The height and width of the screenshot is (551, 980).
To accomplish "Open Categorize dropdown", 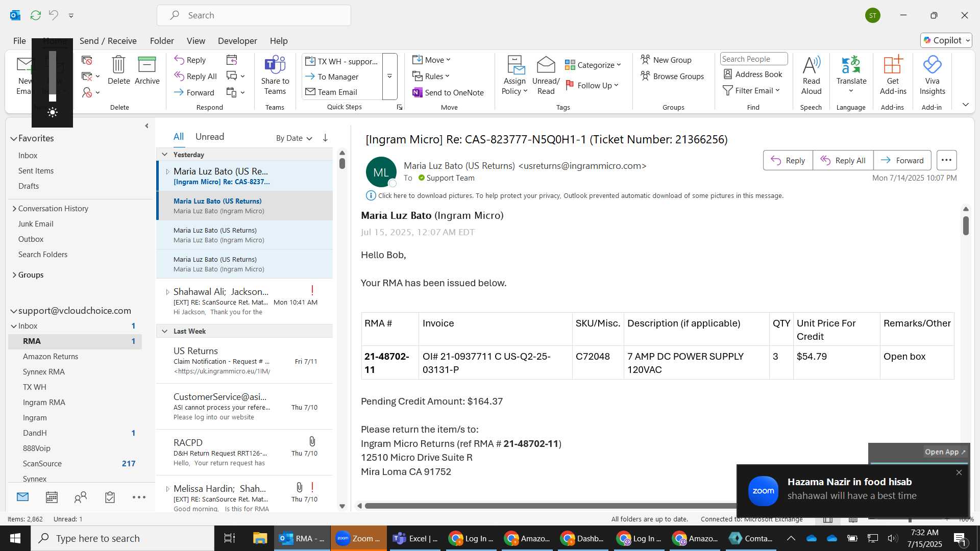I will (593, 65).
